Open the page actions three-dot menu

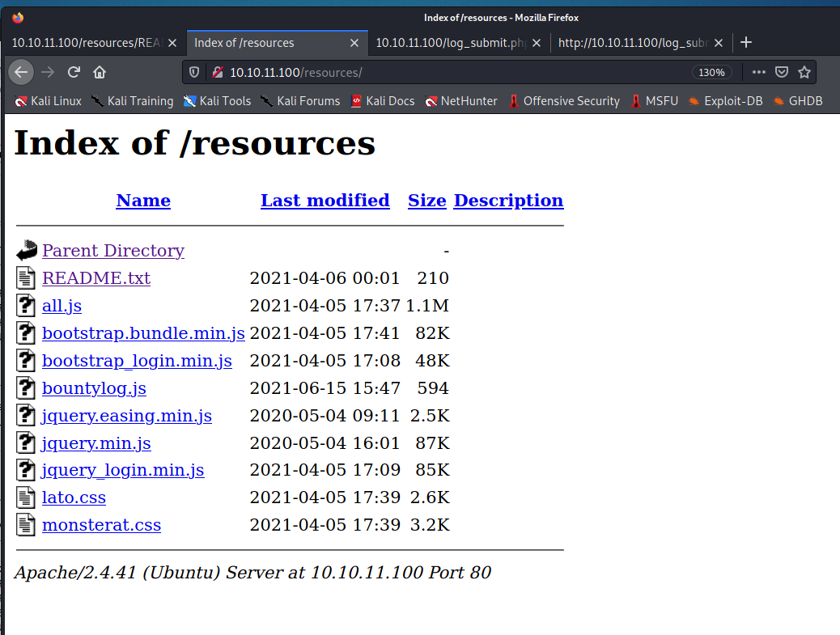[758, 72]
